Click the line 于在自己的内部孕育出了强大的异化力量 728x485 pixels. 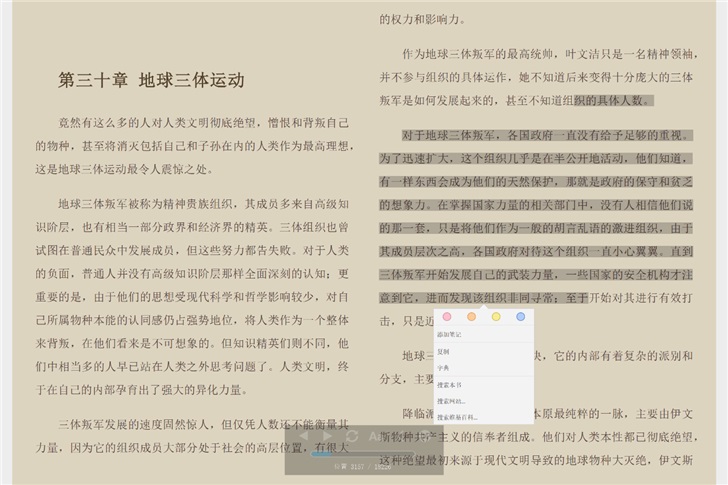(x=142, y=389)
